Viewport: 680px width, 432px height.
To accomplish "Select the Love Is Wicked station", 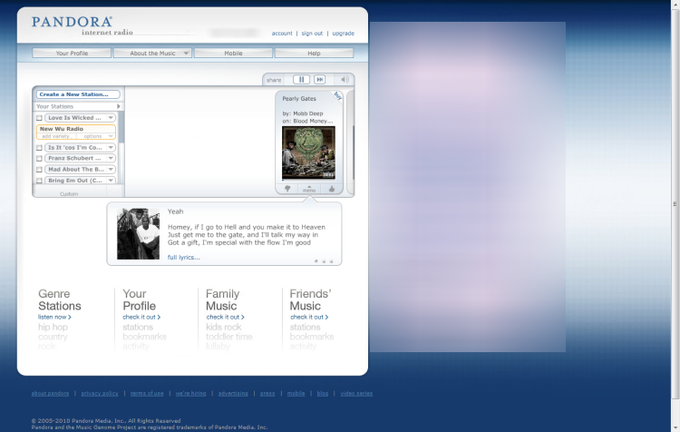I will coord(75,118).
